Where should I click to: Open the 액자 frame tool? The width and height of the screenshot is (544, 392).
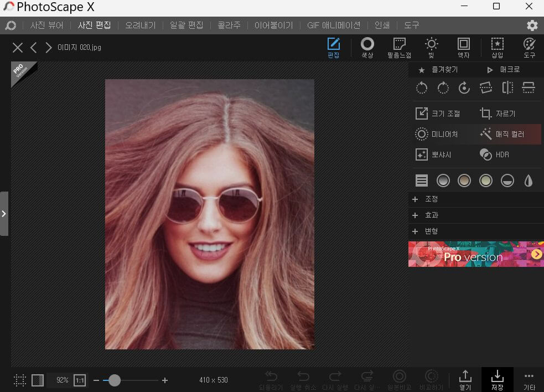[x=464, y=47]
